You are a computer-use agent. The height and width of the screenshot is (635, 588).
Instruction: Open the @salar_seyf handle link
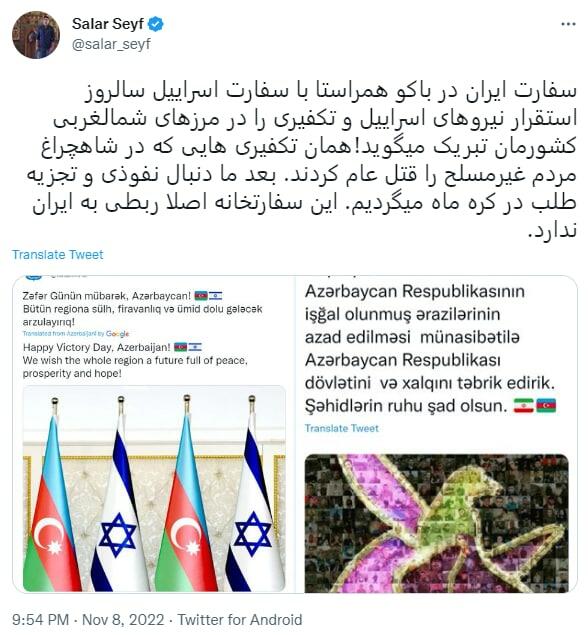click(111, 44)
